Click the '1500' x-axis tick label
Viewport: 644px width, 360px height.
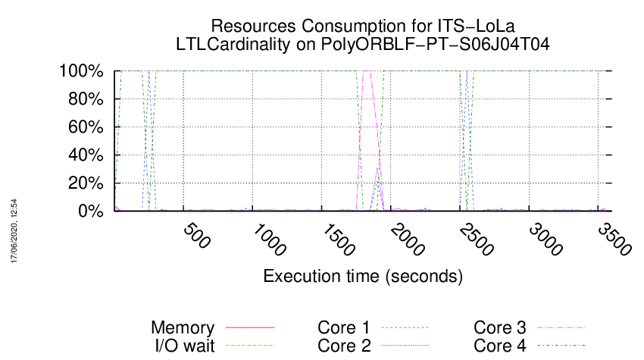click(339, 239)
